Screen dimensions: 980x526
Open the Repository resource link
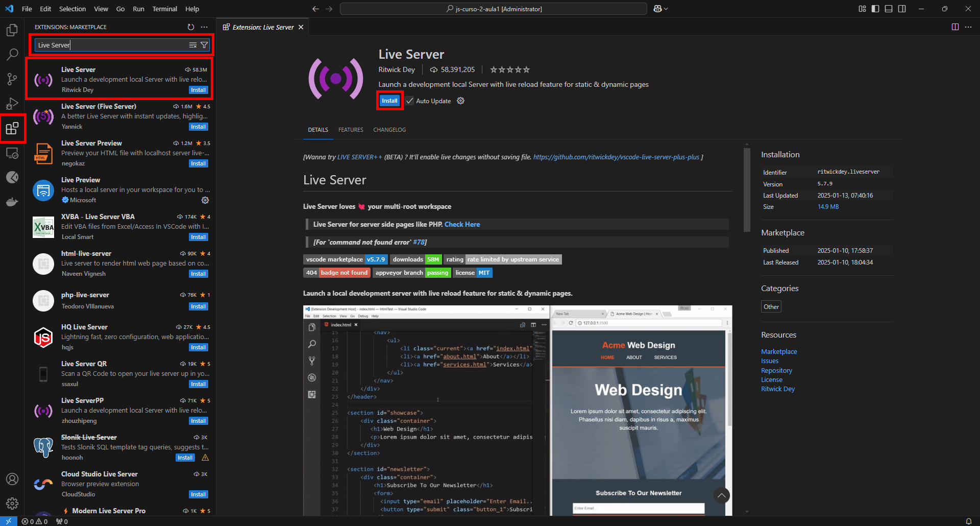[x=776, y=370]
